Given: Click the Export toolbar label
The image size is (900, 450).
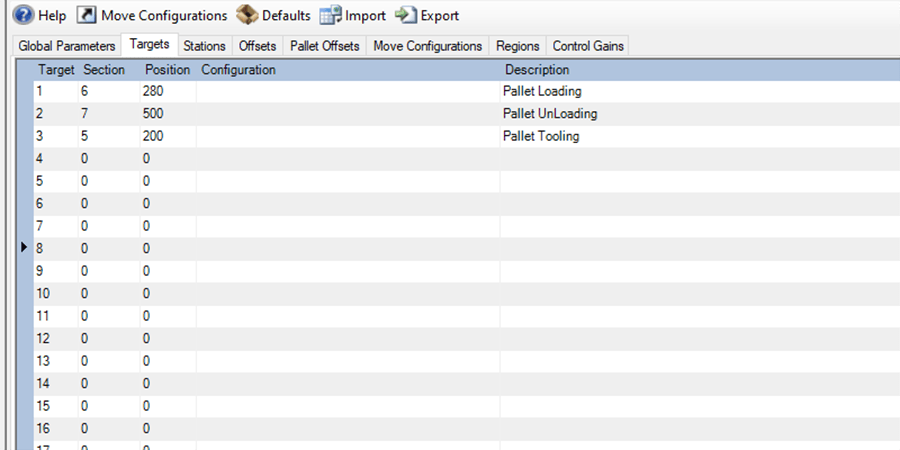Looking at the screenshot, I should (x=440, y=16).
